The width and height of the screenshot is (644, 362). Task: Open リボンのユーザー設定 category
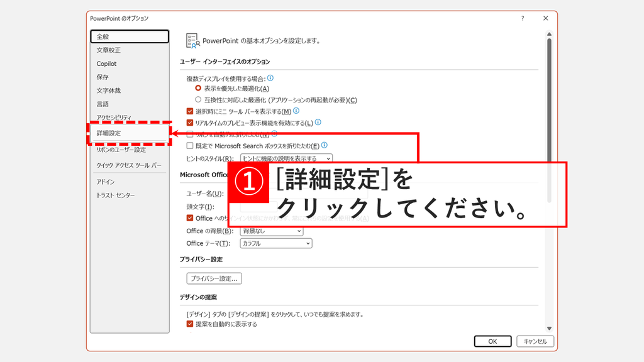coord(130,150)
